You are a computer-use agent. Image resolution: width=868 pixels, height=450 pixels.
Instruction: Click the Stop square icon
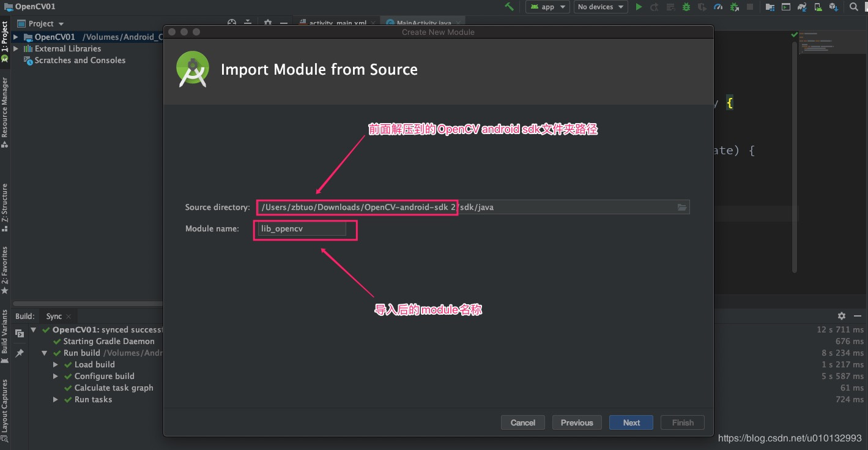(750, 7)
